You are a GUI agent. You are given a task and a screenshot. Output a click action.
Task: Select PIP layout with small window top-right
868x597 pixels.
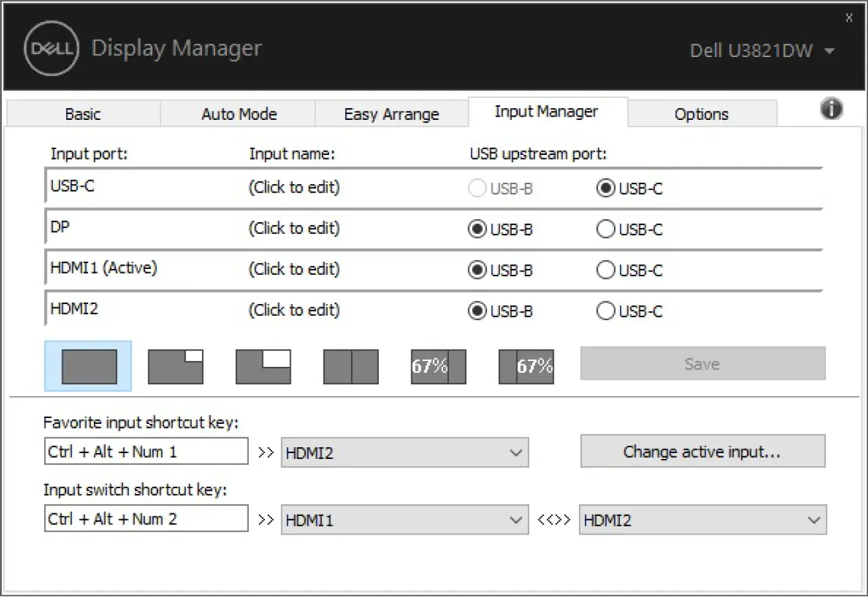click(x=175, y=366)
